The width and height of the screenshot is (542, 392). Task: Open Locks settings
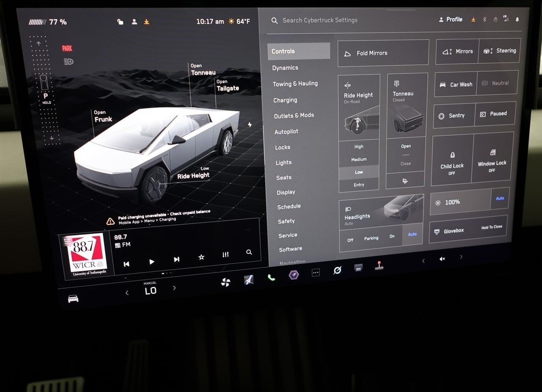[x=282, y=147]
